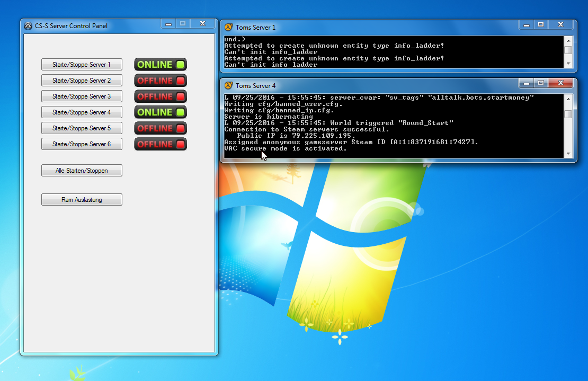Click the OFFLINE status indicator for Server 6
The width and height of the screenshot is (588, 381).
click(161, 144)
